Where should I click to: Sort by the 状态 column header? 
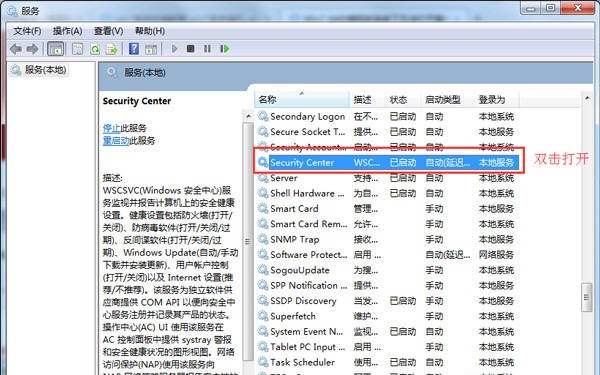coord(403,99)
